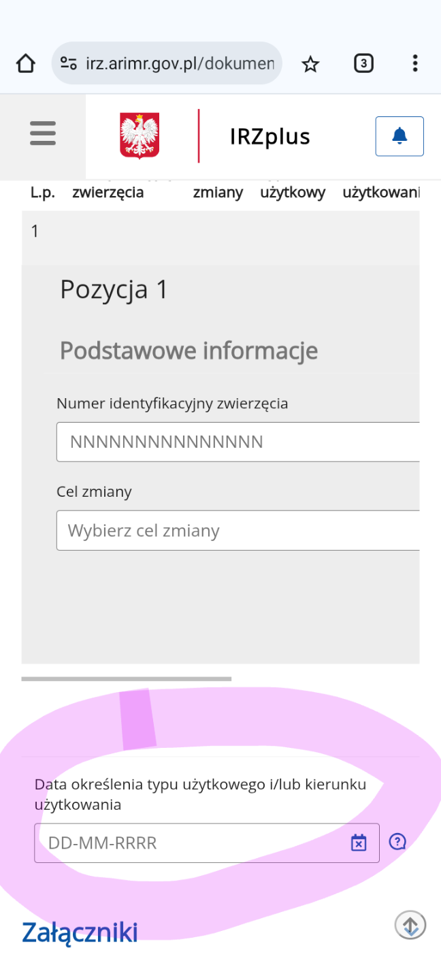Focus the animal identification number field
Screen dimensions: 441x980
(x=238, y=442)
